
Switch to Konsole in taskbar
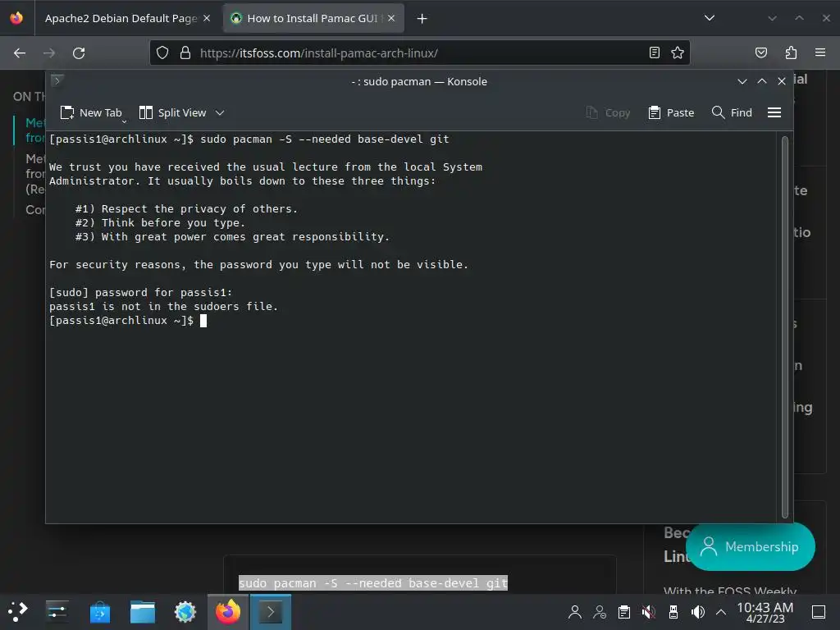click(x=271, y=612)
